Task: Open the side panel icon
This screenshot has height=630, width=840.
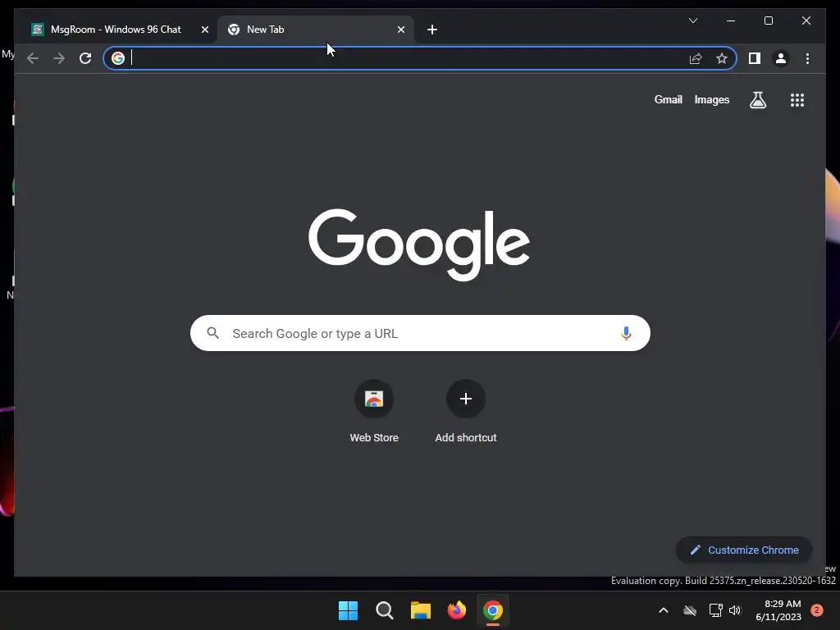Action: click(x=755, y=58)
